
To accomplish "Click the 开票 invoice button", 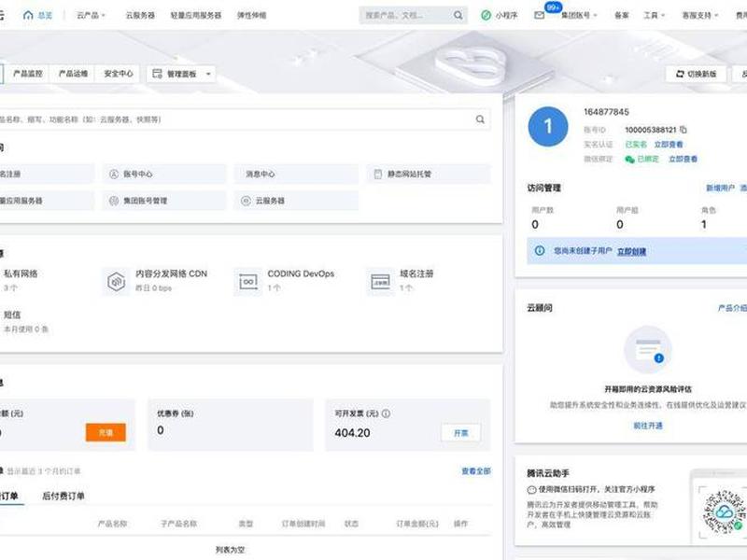I will pyautogui.click(x=460, y=433).
